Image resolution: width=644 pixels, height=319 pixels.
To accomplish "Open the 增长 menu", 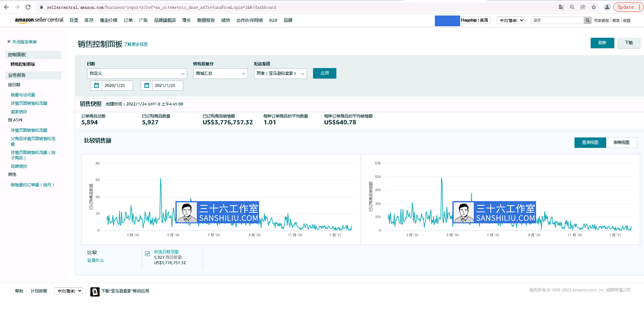I will point(187,21).
